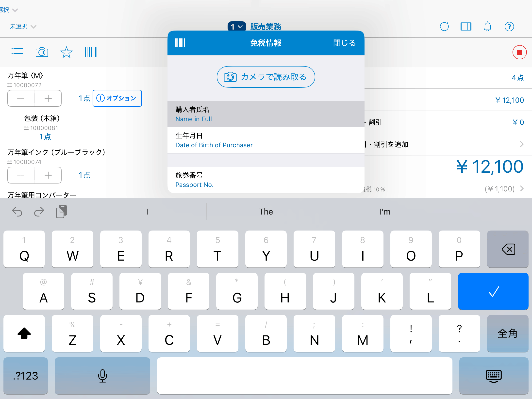Select the 購入者氏名 Name in Full field
The width and height of the screenshot is (532, 399).
tap(266, 114)
